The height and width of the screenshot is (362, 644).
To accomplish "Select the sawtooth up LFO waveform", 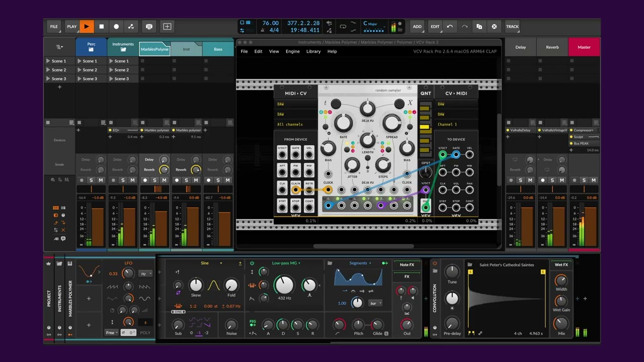I will [x=112, y=287].
